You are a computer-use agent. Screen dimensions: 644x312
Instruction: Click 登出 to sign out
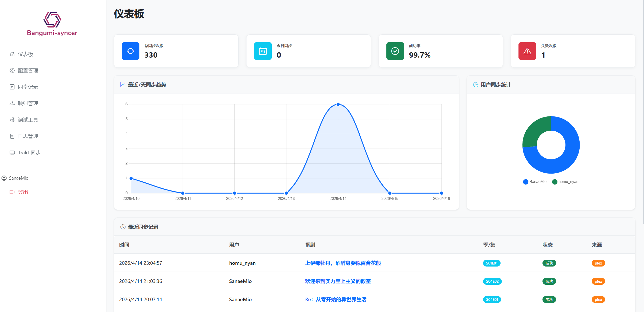pyautogui.click(x=23, y=192)
